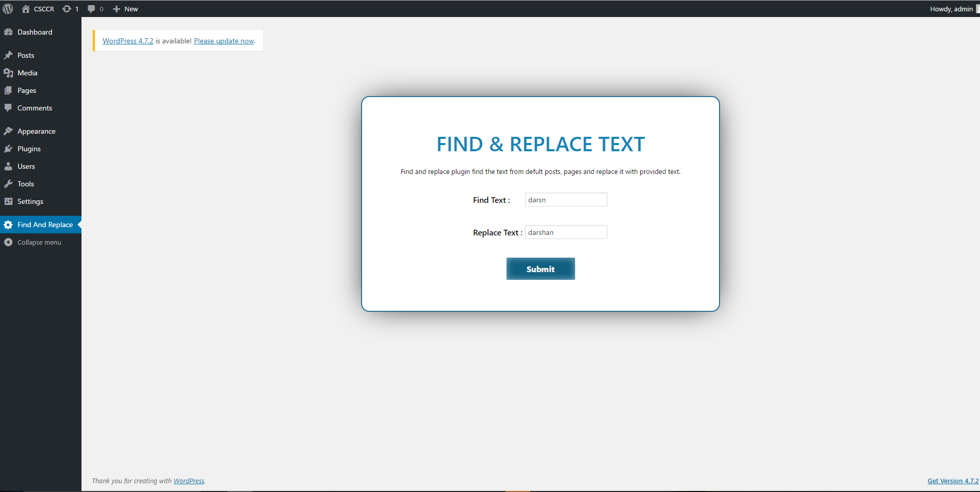The height and width of the screenshot is (492, 980).
Task: Click the WordPress logo icon
Action: point(8,9)
